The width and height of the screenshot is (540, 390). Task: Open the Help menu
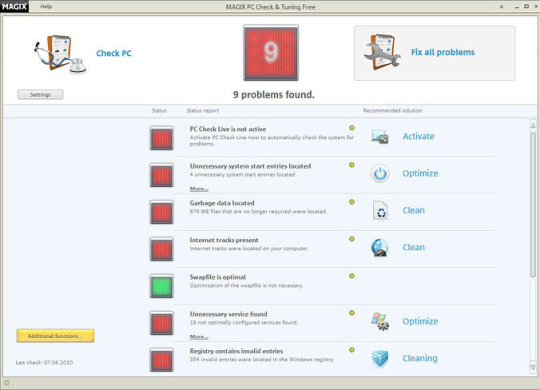46,7
